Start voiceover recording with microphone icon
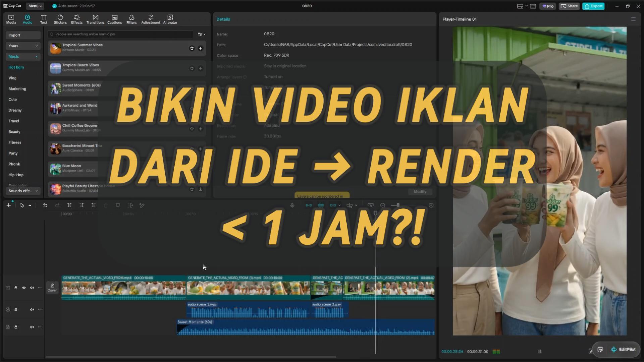644x362 pixels. click(292, 205)
